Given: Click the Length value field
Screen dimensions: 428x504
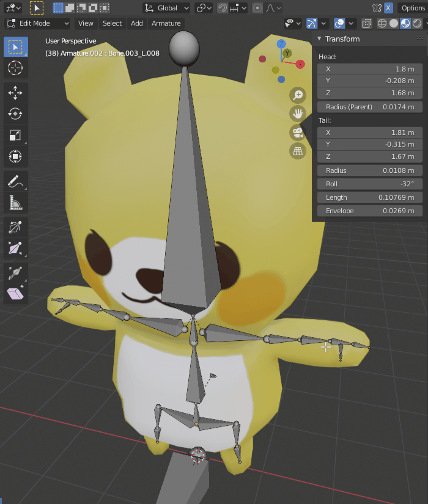Looking at the screenshot, I should click(x=370, y=197).
